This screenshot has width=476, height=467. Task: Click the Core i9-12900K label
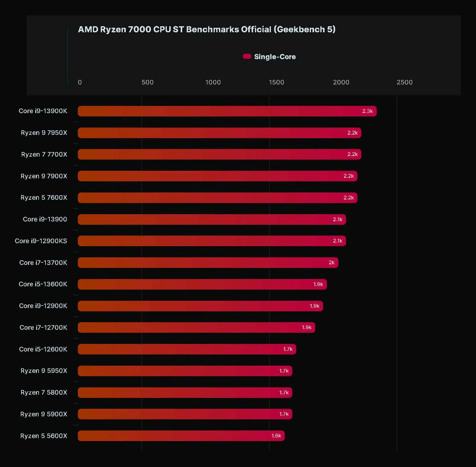click(43, 306)
